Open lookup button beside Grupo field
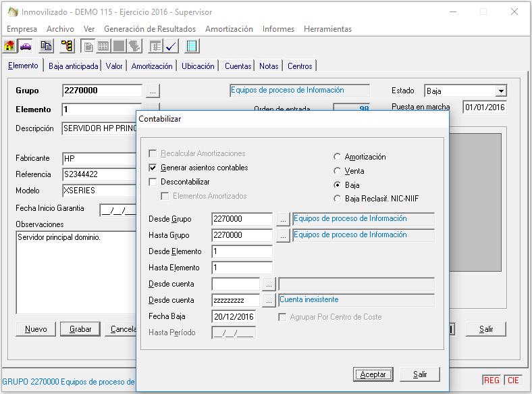The height and width of the screenshot is (394, 532). click(153, 91)
